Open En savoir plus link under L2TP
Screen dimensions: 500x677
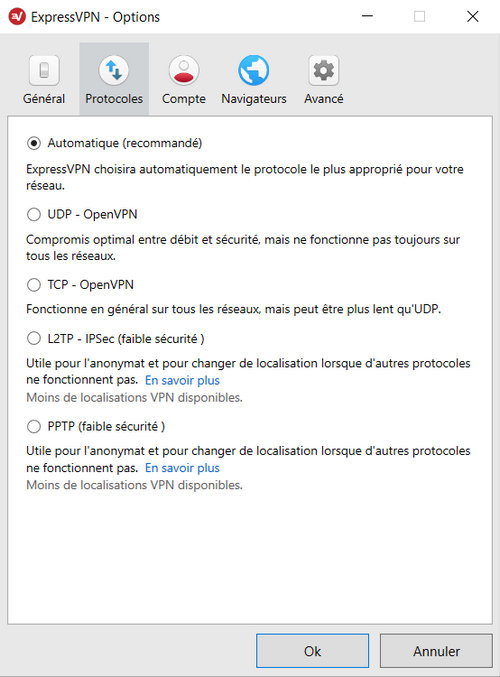pyautogui.click(x=182, y=380)
